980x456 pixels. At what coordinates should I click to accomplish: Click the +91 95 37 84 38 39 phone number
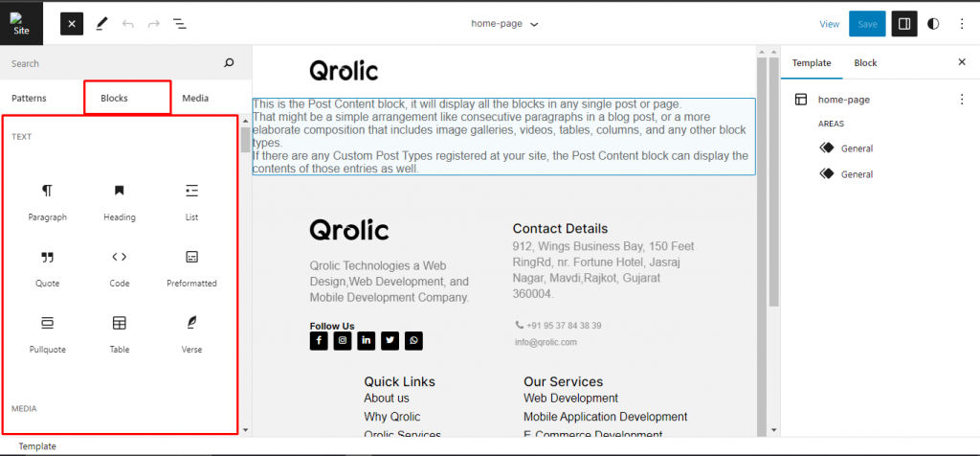coord(564,326)
